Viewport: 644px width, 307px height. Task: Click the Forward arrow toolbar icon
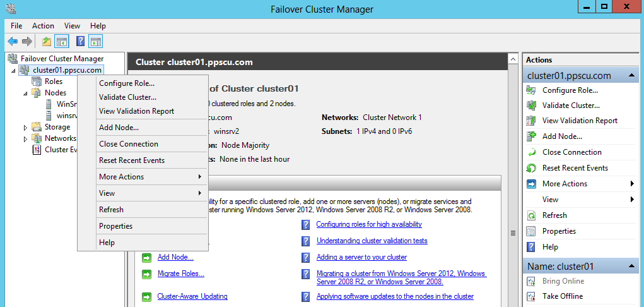[x=27, y=41]
